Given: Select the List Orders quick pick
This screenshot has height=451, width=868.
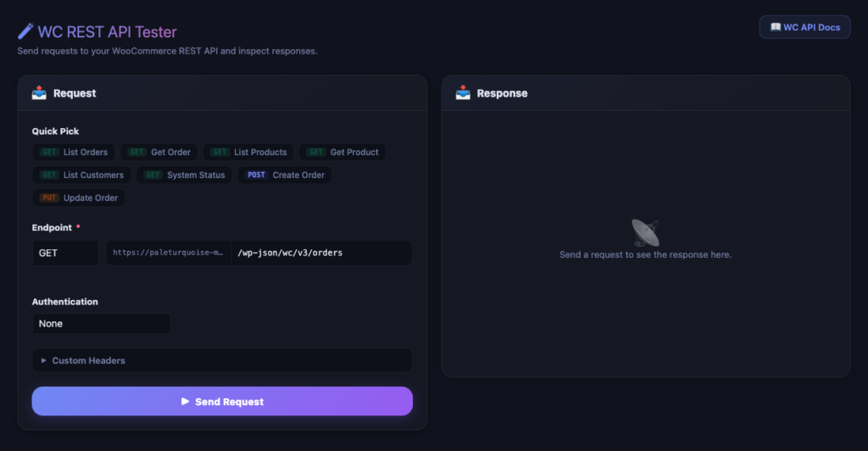Looking at the screenshot, I should click(x=74, y=153).
